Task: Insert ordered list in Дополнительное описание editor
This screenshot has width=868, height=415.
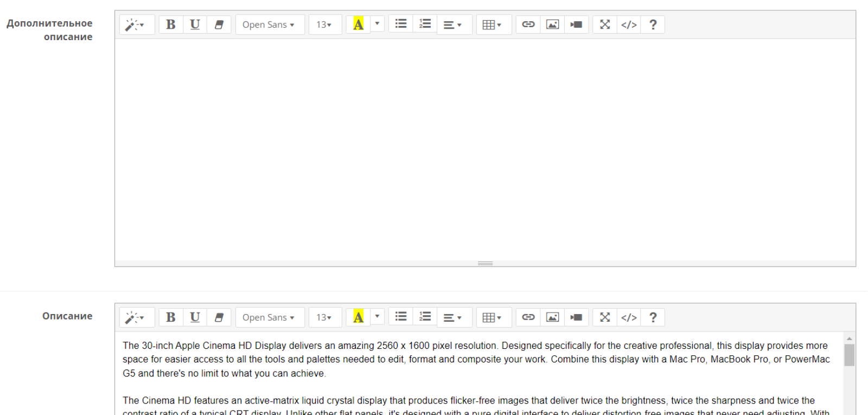Action: [x=425, y=24]
